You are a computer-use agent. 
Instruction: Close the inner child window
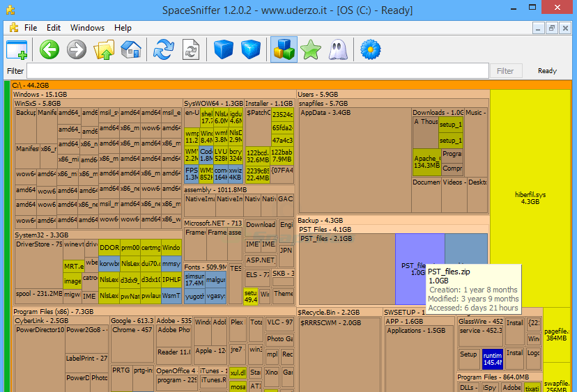(x=565, y=28)
